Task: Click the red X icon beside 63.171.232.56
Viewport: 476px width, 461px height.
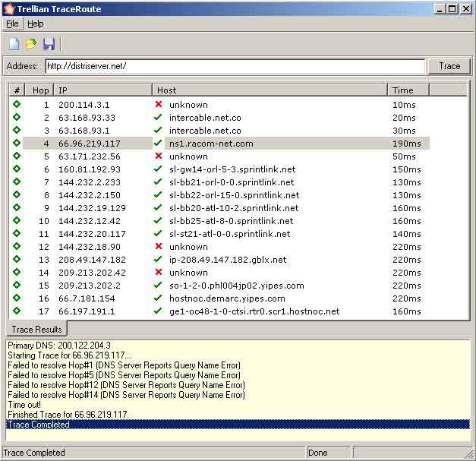Action: 159,156
